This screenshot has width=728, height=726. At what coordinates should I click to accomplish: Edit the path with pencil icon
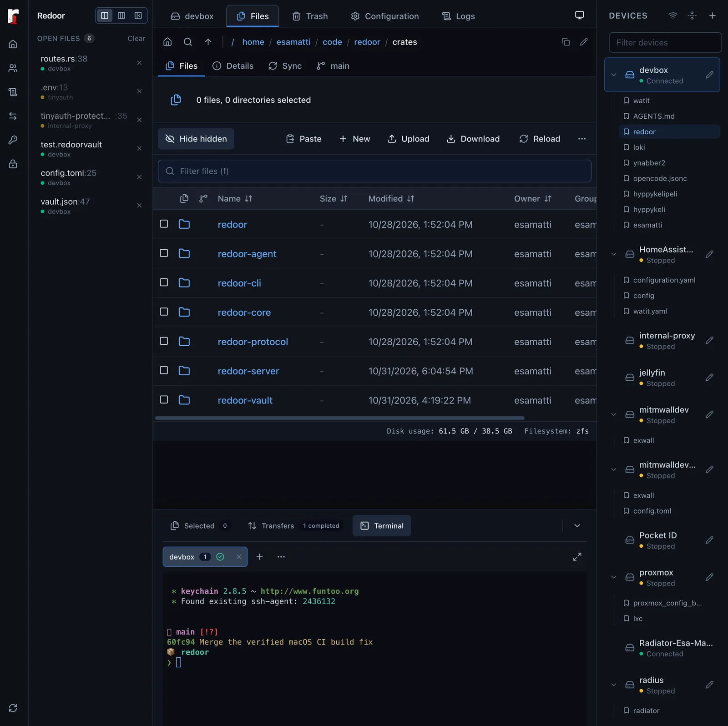click(x=584, y=42)
